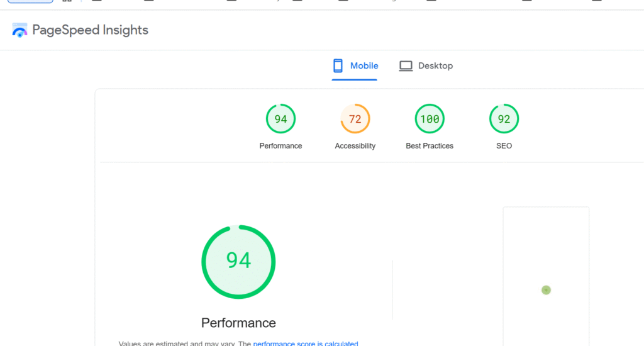Click the Accessibility category label

[355, 146]
